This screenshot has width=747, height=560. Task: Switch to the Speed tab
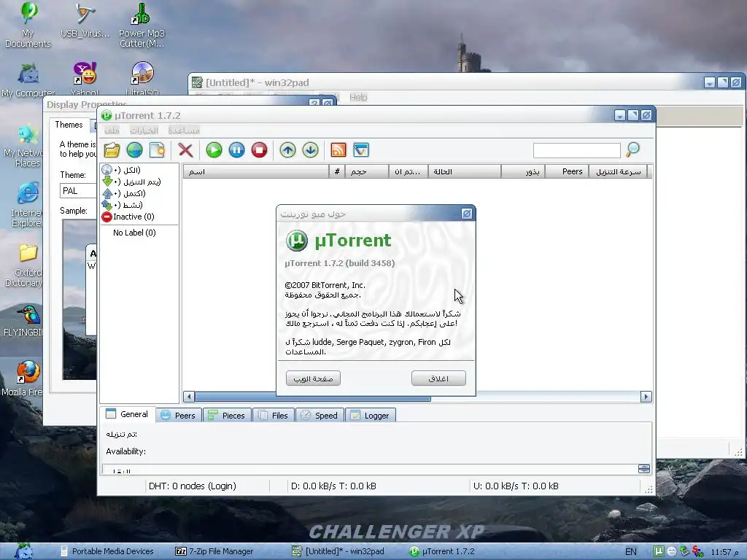(x=319, y=415)
